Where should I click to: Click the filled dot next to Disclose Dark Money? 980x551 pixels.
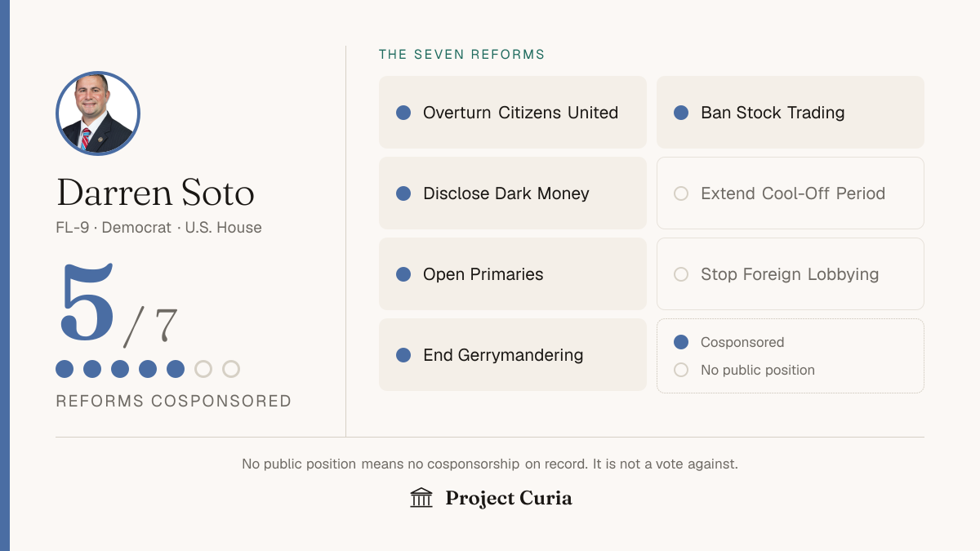[x=403, y=193]
